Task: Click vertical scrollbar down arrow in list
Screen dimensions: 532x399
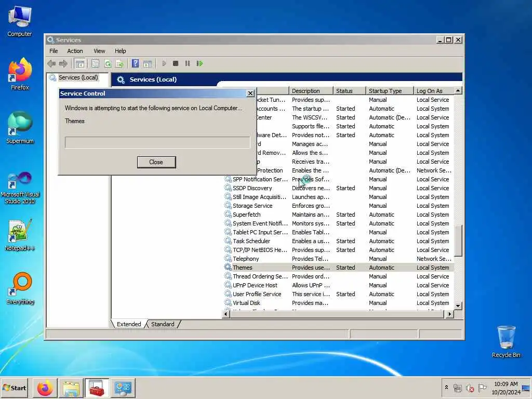Action: (x=458, y=305)
